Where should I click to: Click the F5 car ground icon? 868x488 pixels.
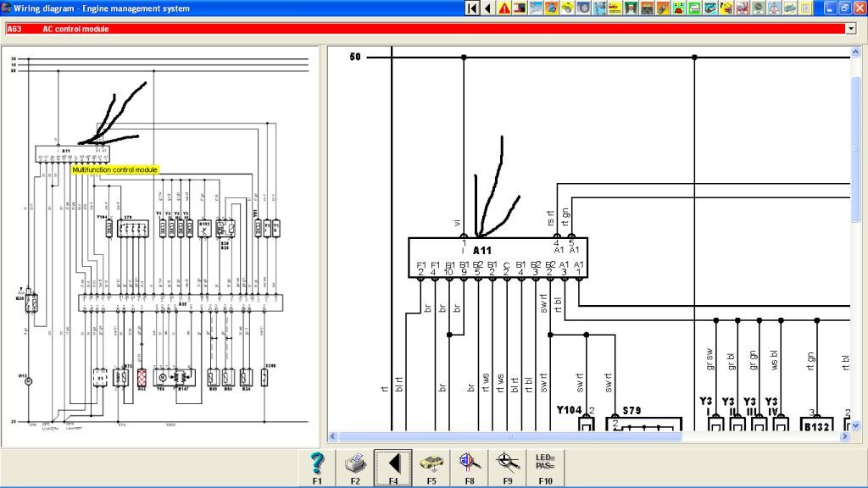431,468
